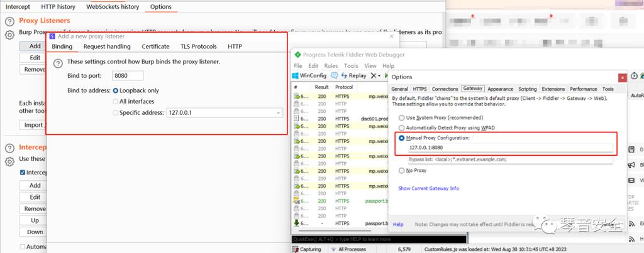Open the Intercept section settings gear icon
The height and width of the screenshot is (253, 644).
[9, 161]
